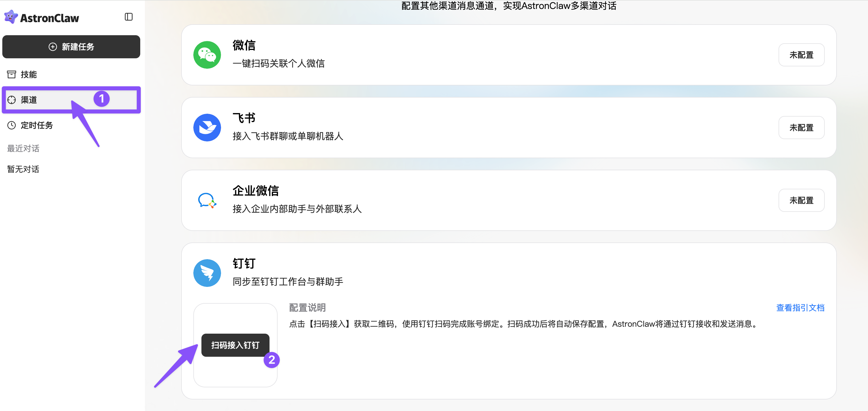This screenshot has height=411, width=868.
Task: Click the 最近对话 section label
Action: (23, 149)
